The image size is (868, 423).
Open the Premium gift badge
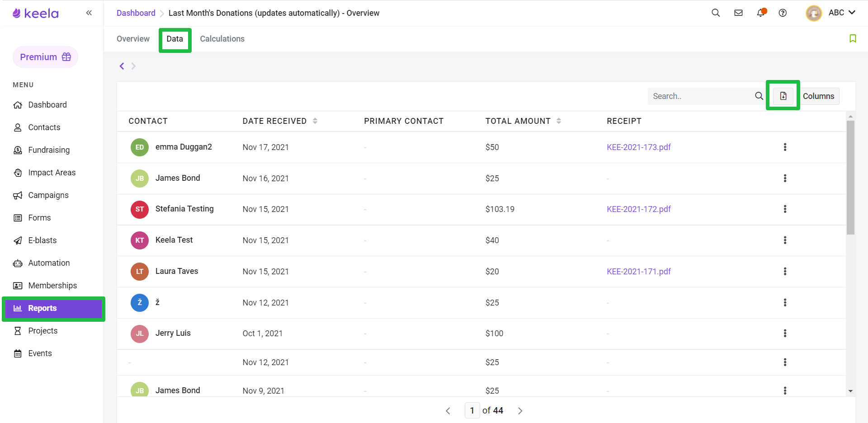(45, 57)
